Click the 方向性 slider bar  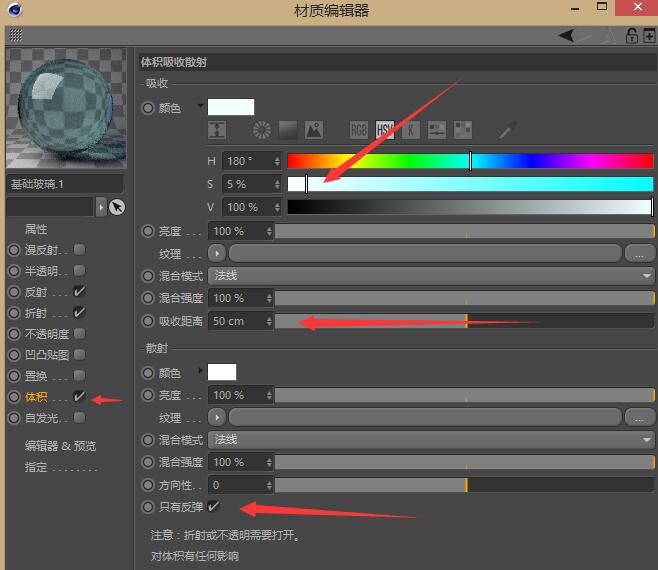[464, 485]
